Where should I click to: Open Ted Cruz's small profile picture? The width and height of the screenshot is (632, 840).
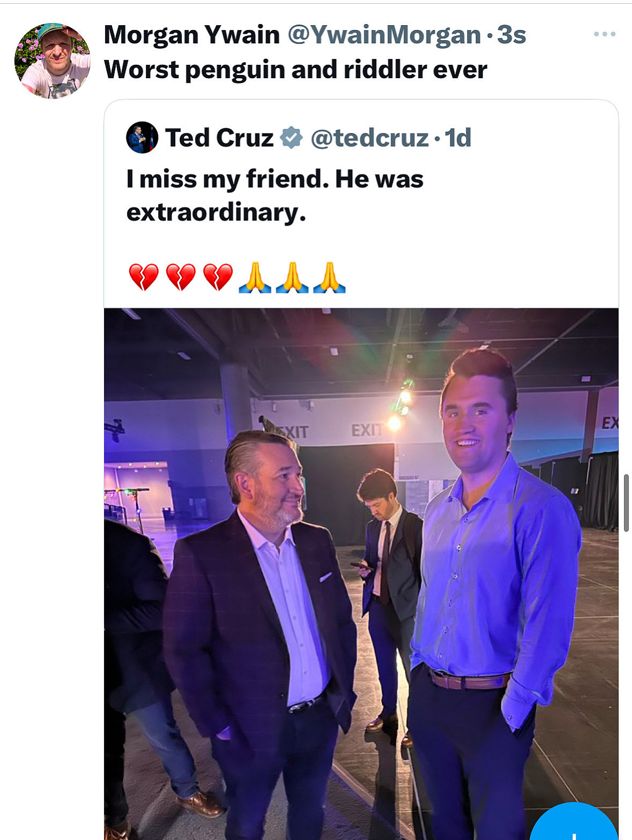coord(142,138)
